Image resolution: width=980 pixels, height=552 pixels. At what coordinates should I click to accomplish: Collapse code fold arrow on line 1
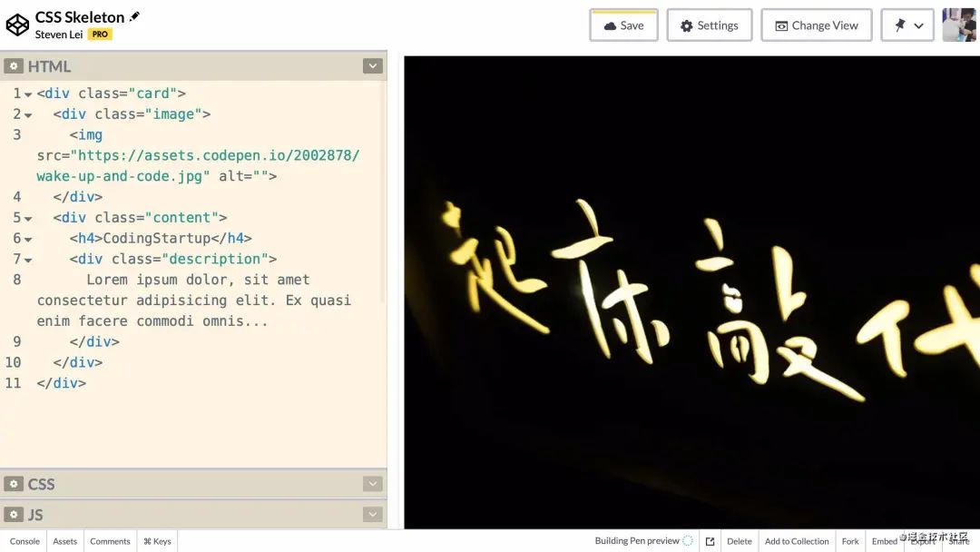[x=24, y=93]
